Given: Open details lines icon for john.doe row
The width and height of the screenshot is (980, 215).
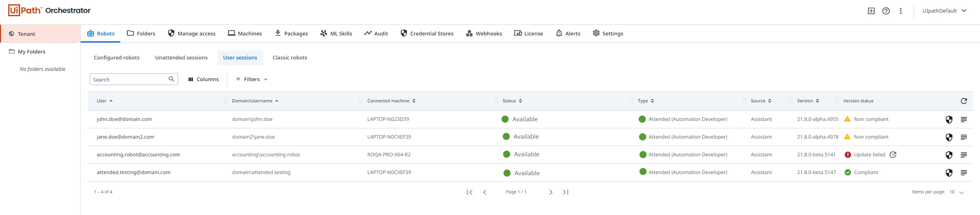Looking at the screenshot, I should click(963, 119).
